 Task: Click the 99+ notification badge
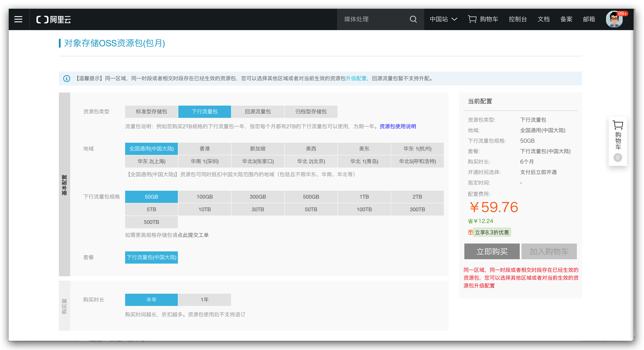622,14
